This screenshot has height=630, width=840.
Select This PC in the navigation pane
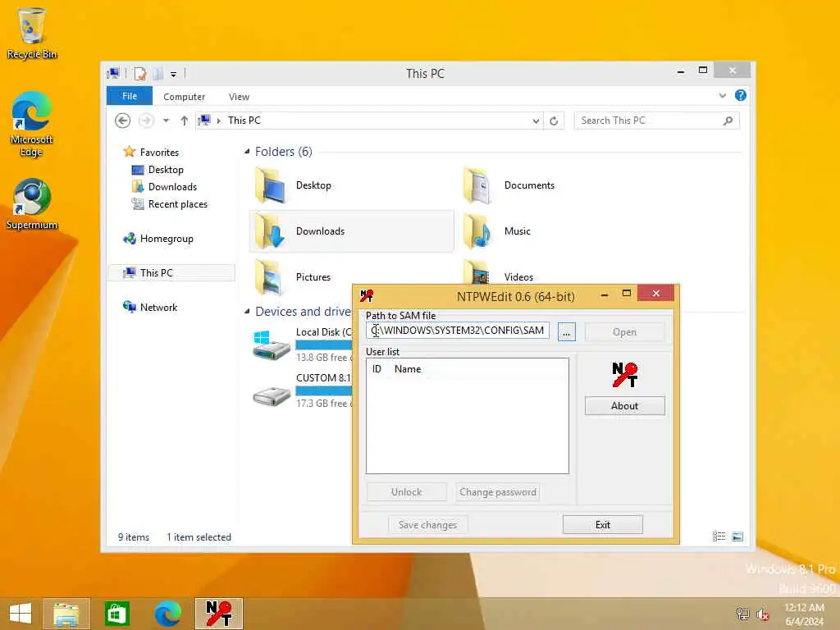coord(171,272)
